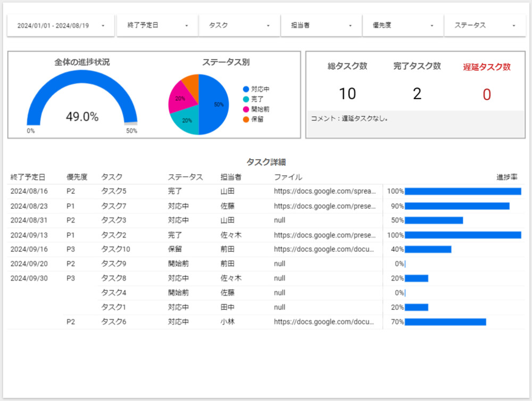The image size is (532, 401).
Task: Click the pink 開始前 legend dot
Action: tap(246, 109)
